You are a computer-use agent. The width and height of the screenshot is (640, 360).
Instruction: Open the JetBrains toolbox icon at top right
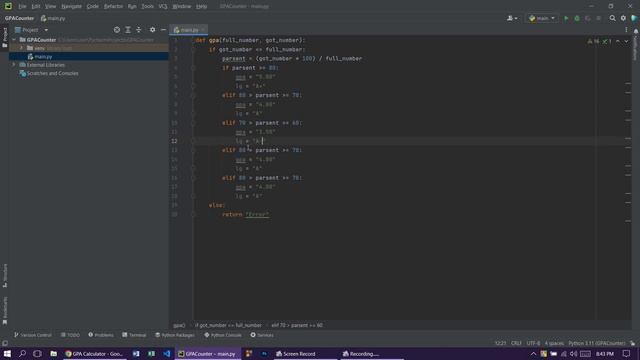[634, 18]
